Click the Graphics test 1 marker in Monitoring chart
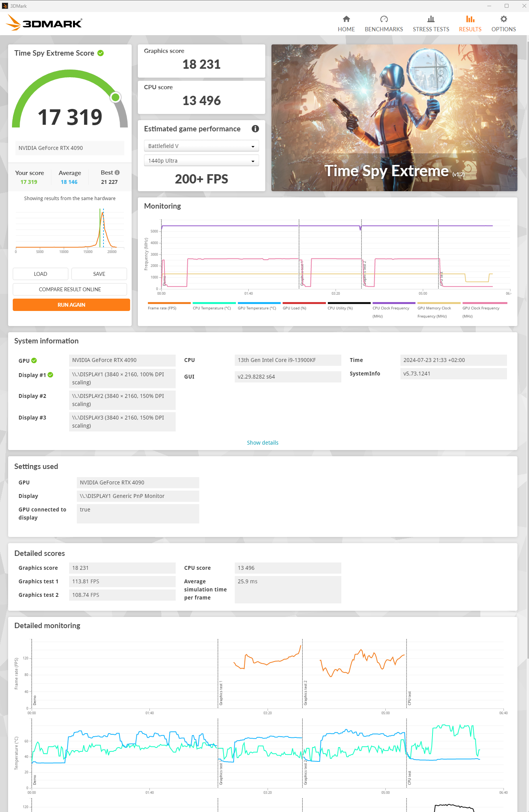 tap(302, 273)
